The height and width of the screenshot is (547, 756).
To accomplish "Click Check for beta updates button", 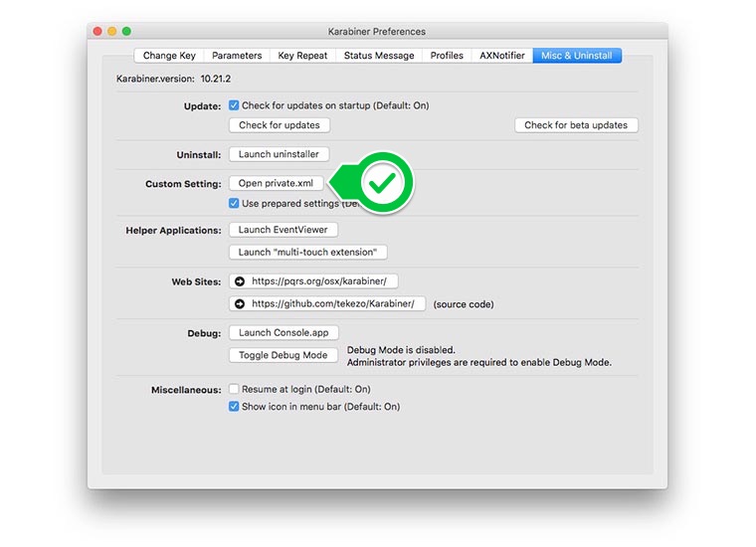I will click(576, 125).
